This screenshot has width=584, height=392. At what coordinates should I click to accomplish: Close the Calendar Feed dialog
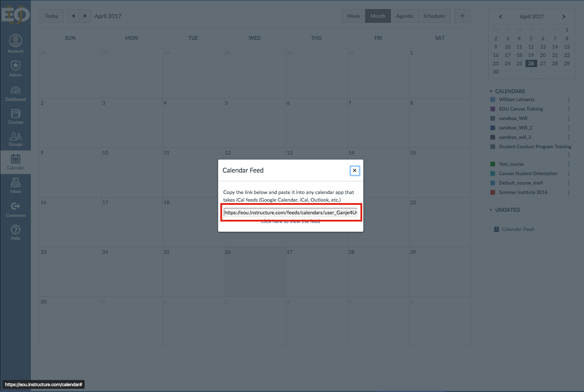pyautogui.click(x=355, y=170)
